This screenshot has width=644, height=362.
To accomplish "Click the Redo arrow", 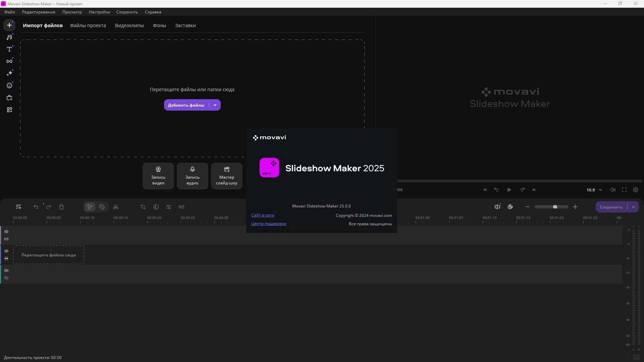I will coord(49,207).
